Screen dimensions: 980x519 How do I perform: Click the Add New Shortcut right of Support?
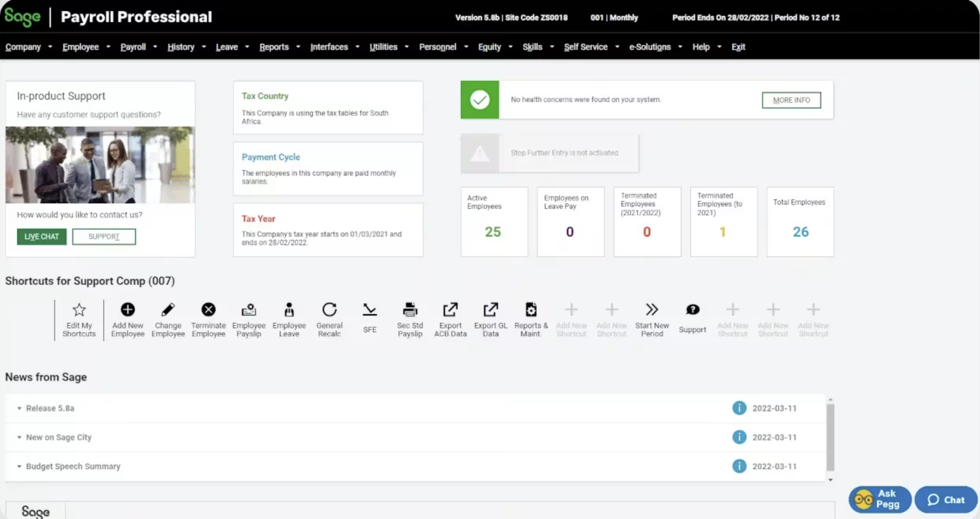733,320
